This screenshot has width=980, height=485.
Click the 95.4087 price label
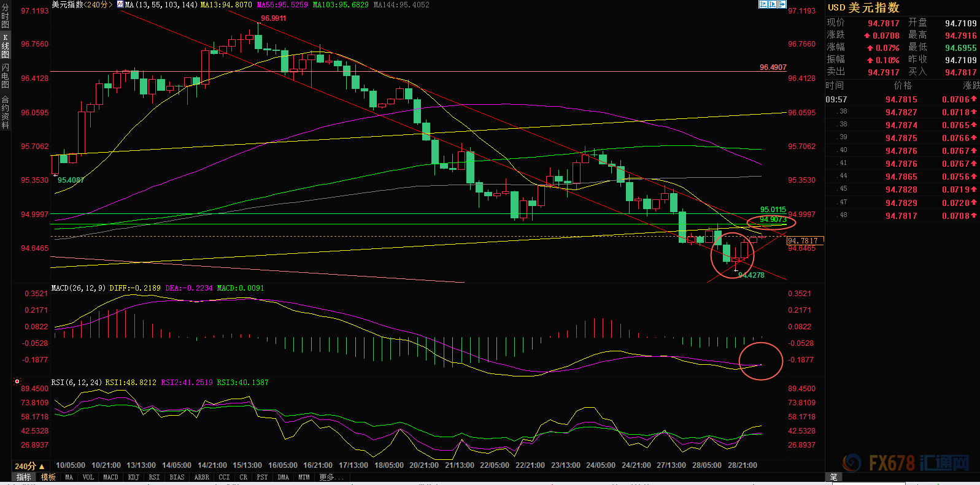click(x=71, y=180)
